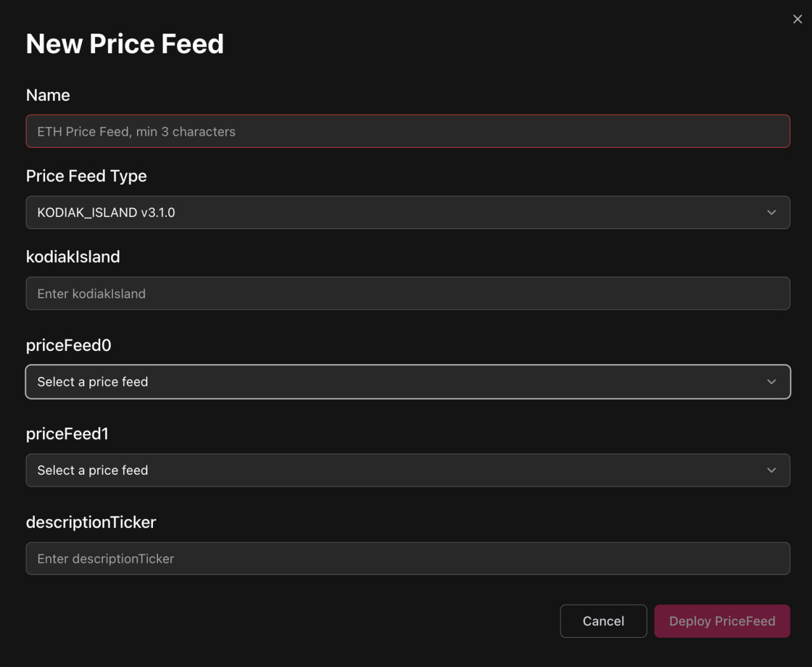This screenshot has width=812, height=667.
Task: Expand the priceFeed0 price feed selector
Action: coord(407,382)
